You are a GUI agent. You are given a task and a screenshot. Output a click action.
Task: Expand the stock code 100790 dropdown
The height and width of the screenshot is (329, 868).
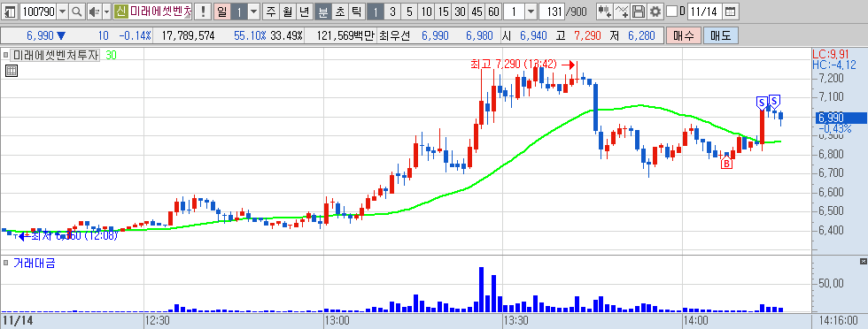(x=62, y=11)
